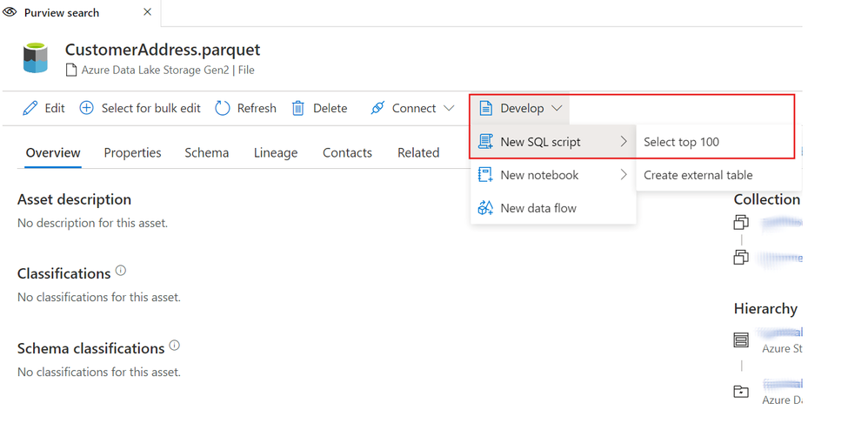
Task: Click the Hierarchy storage account icon
Action: coord(741,340)
